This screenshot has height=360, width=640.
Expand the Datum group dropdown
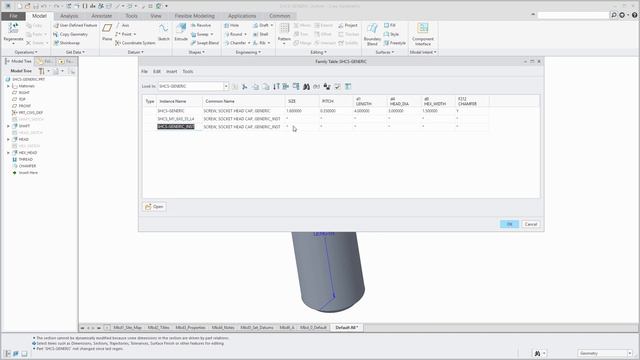(x=136, y=52)
